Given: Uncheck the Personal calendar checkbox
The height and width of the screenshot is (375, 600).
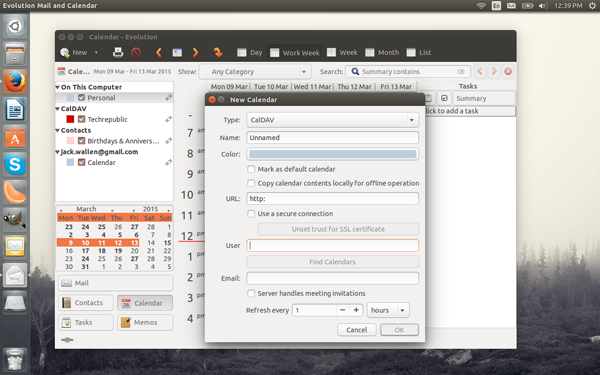Looking at the screenshot, I should (82, 98).
